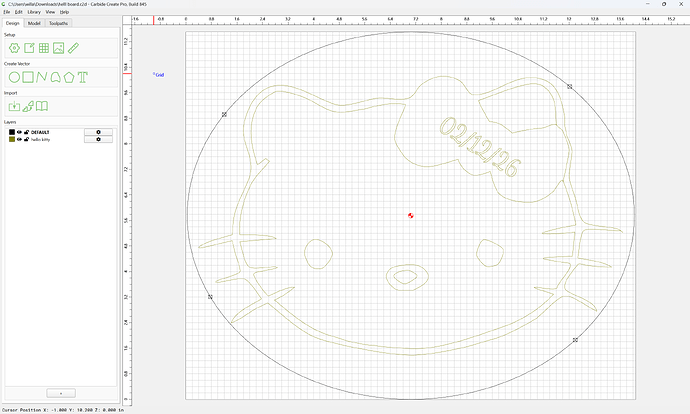Click the Cursor Position status text

[63, 410]
